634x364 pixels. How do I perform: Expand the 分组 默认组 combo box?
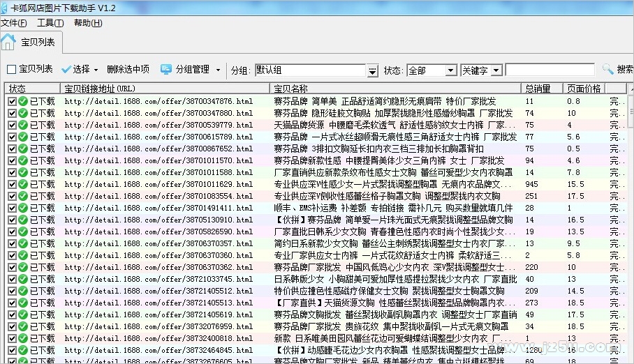pyautogui.click(x=372, y=70)
